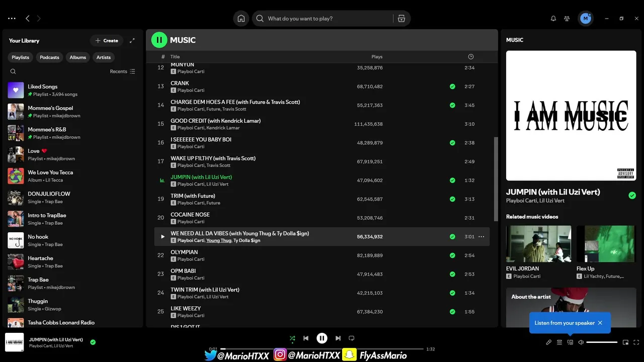Mute the volume speaker icon
Screen dimensions: 644x362
click(581, 342)
